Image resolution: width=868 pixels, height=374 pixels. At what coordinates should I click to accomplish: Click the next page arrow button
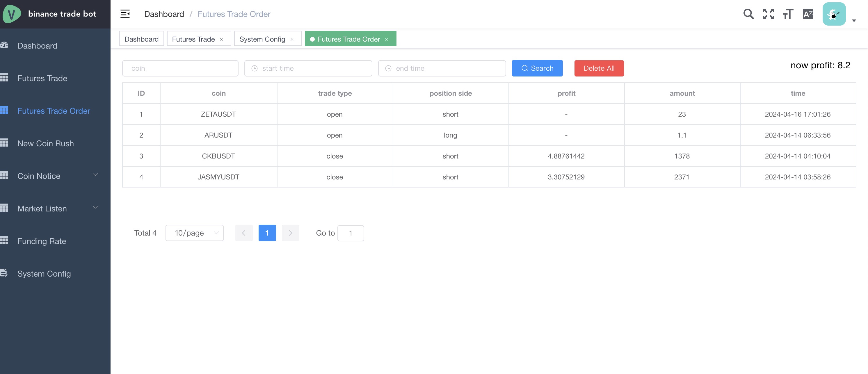pos(290,232)
